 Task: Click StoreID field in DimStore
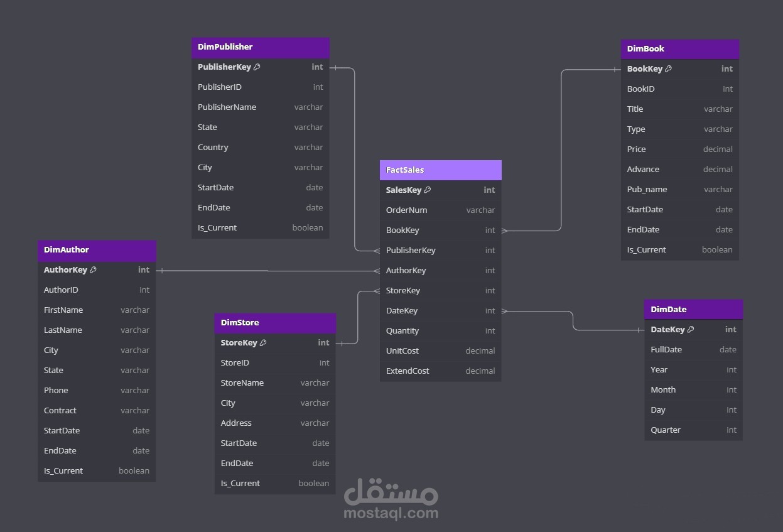coord(276,363)
